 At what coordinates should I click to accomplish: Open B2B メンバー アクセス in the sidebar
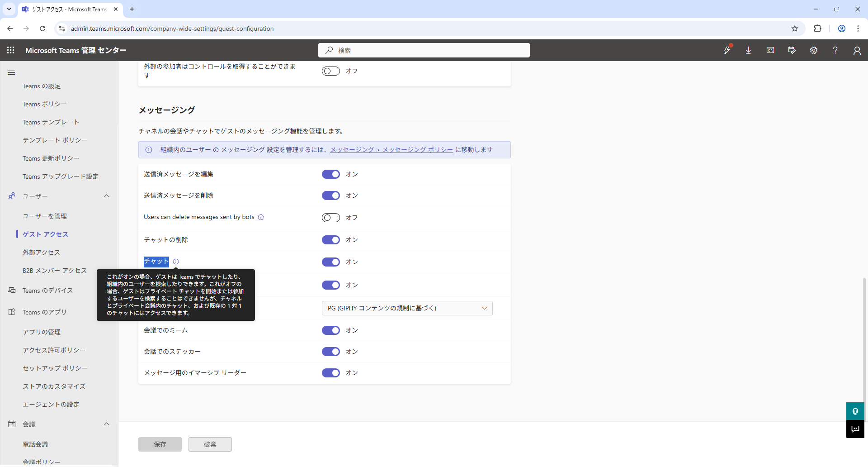coord(55,271)
